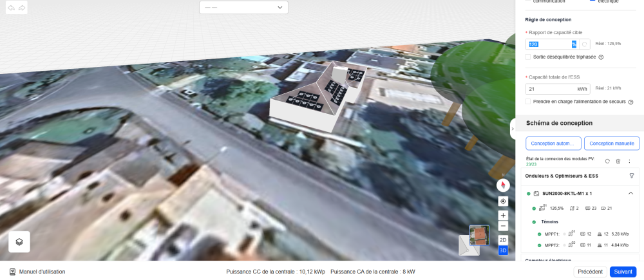Zoom out with the minus button
Viewport: 644px width, 280px height.
[503, 226]
